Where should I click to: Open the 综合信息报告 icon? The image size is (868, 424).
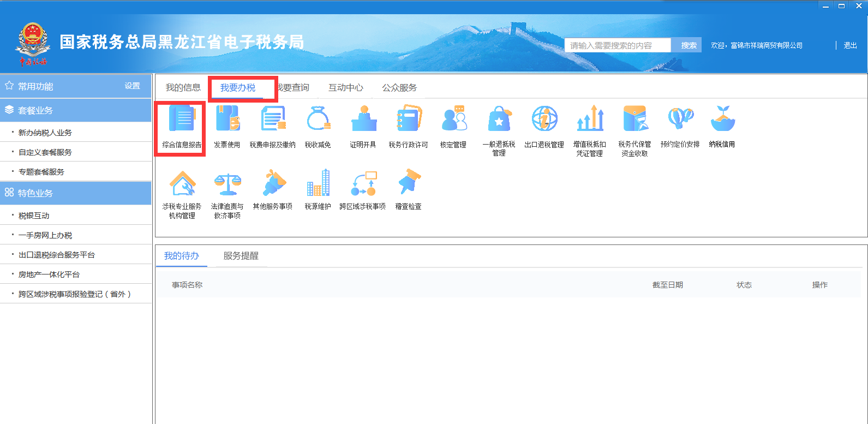[x=182, y=120]
